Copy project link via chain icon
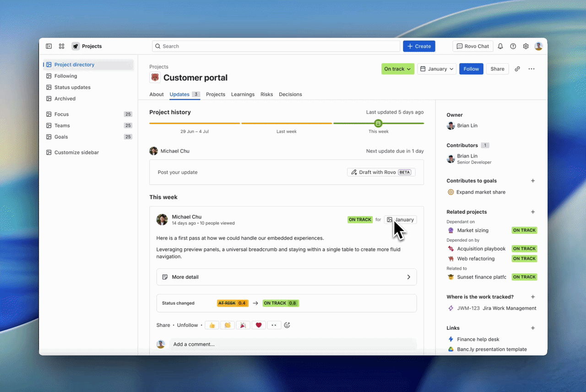Screen dimensions: 586x392 [x=517, y=69]
